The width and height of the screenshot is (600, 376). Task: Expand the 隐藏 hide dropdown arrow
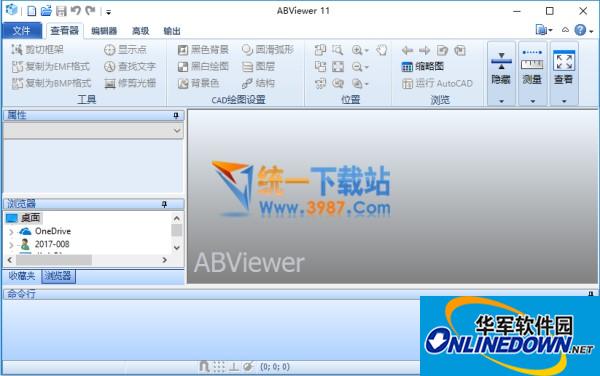point(501,101)
